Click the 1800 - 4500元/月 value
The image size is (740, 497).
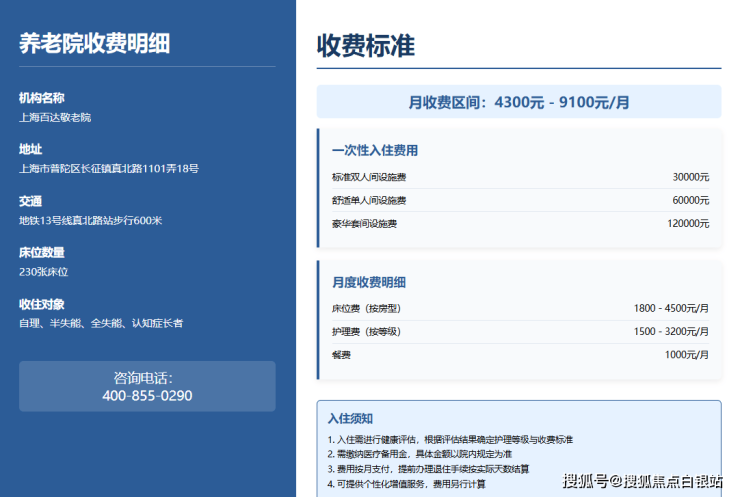[671, 309]
